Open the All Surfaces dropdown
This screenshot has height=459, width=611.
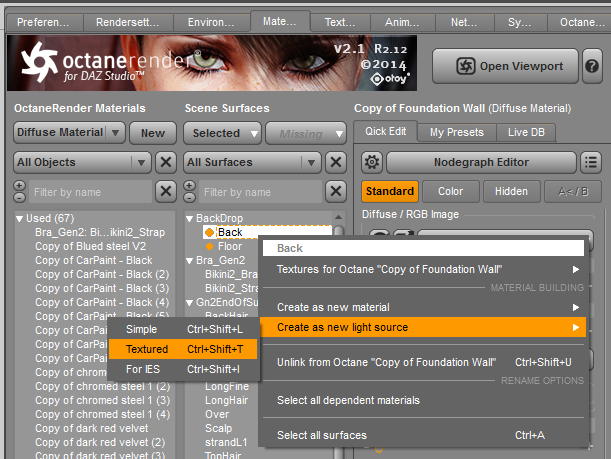[252, 162]
